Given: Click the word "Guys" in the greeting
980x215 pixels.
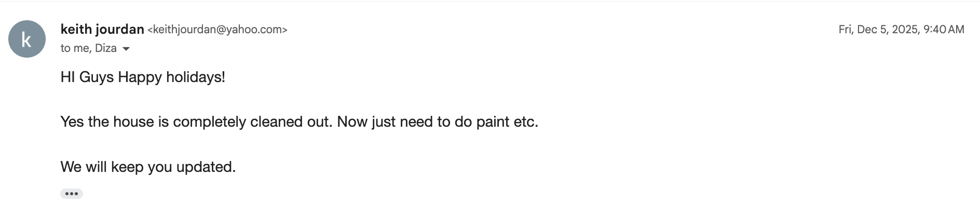Looking at the screenshot, I should pos(97,77).
